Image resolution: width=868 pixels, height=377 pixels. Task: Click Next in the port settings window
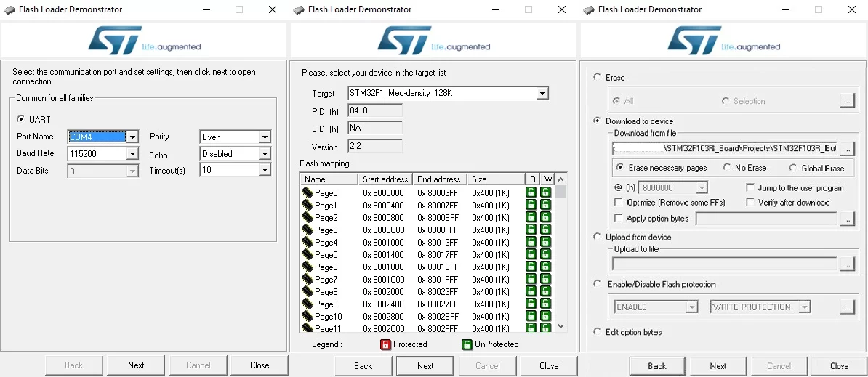pos(136,365)
